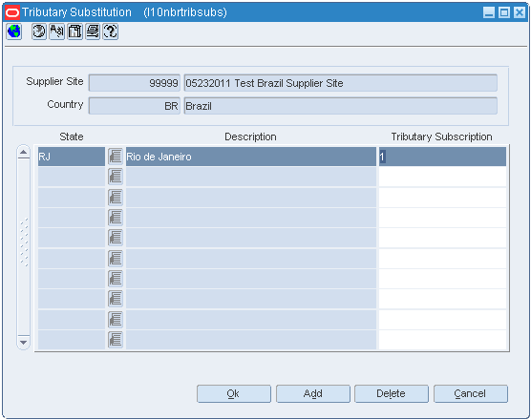
Task: Click the third-row Tributary Subscription field
Action: [442, 198]
